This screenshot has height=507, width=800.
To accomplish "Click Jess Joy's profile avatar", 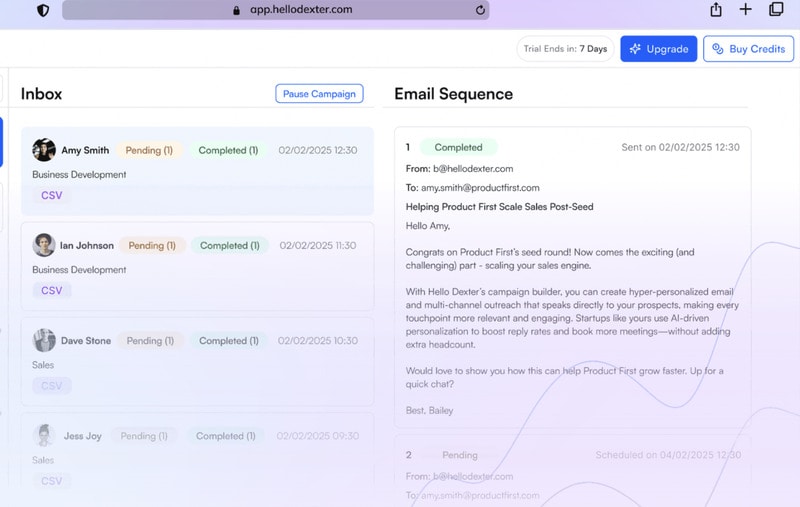I will 44,435.
